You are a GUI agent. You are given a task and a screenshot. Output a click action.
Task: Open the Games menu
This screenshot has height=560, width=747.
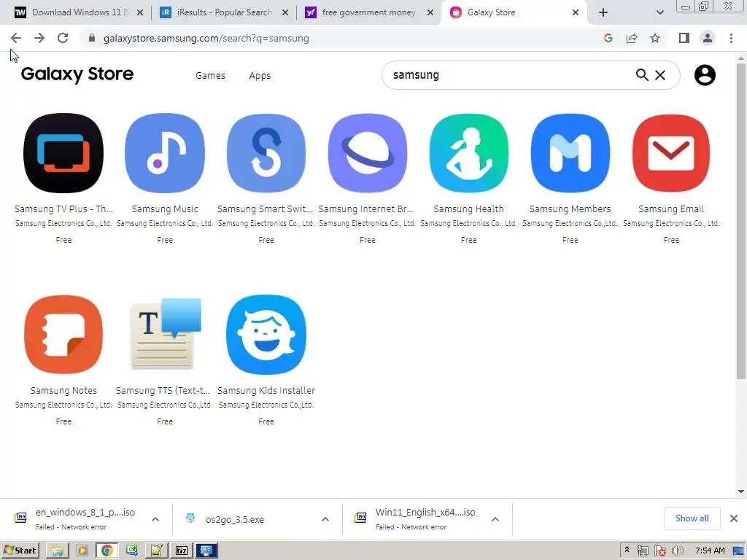pos(210,75)
